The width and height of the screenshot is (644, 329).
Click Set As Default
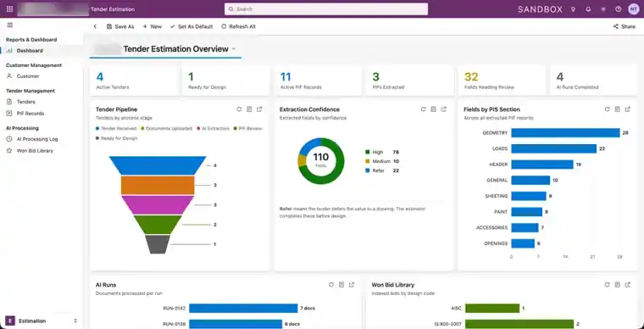click(x=192, y=26)
